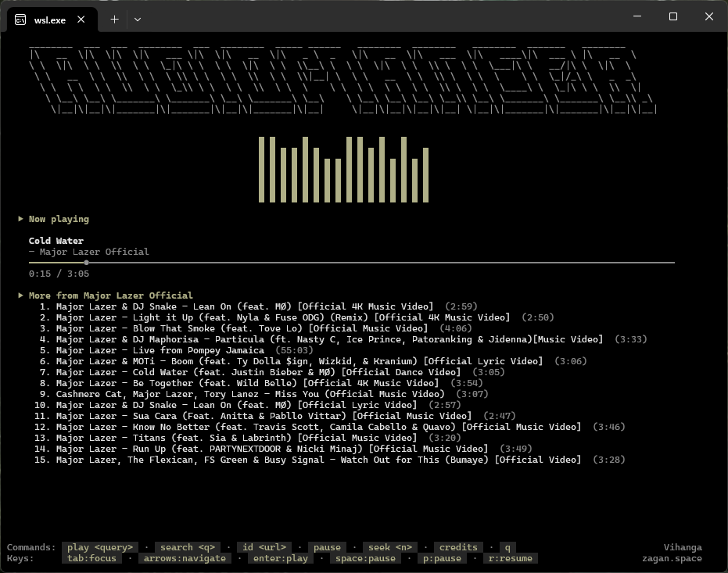This screenshot has width=728, height=573.
Task: Click the 'search <q>' command
Action: pyautogui.click(x=188, y=547)
